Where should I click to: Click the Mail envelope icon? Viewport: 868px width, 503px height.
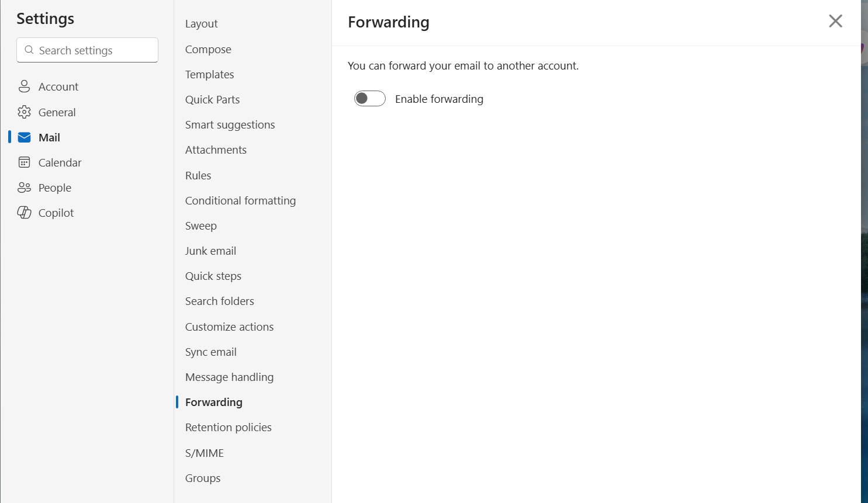[24, 137]
